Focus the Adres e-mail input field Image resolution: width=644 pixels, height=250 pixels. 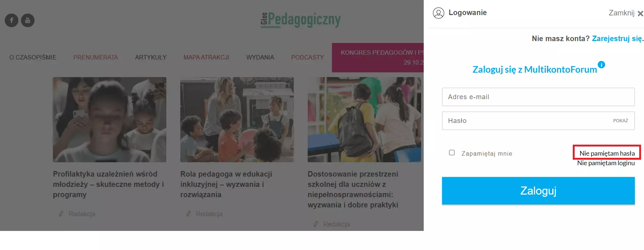tap(538, 97)
